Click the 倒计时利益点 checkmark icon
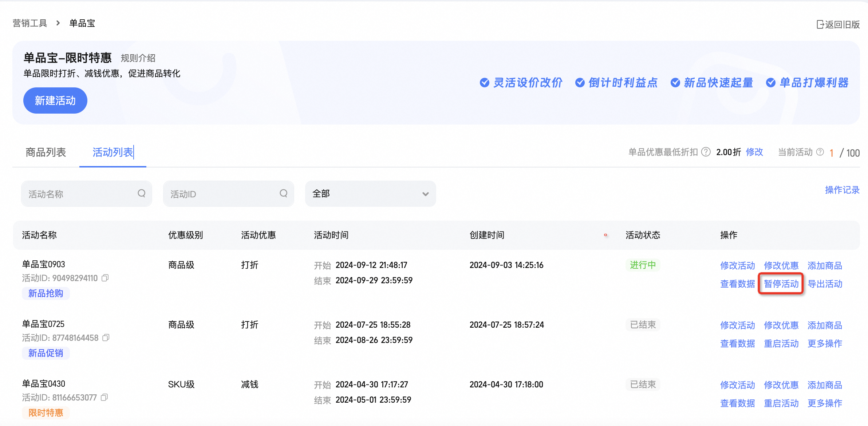Image resolution: width=868 pixels, height=426 pixels. click(x=580, y=83)
